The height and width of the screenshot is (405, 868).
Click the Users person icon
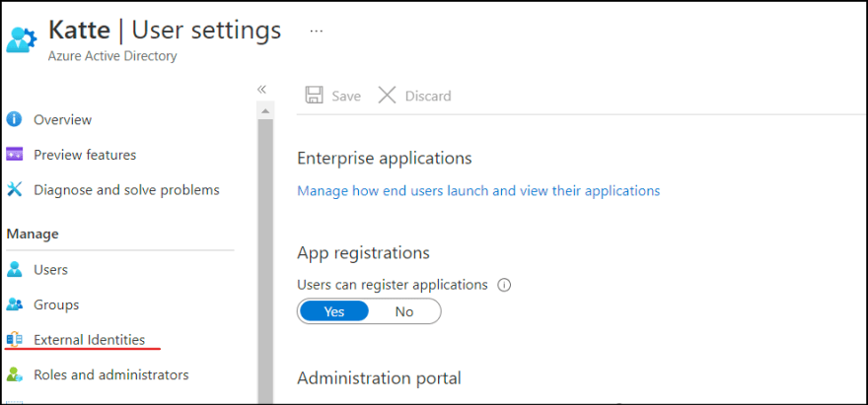(x=15, y=269)
